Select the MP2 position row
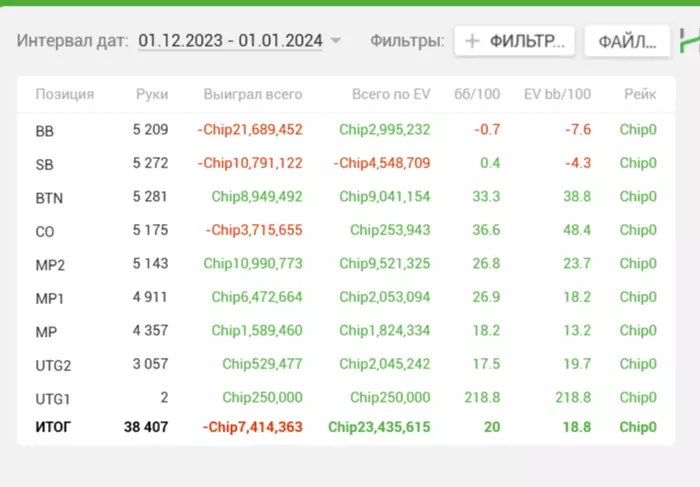The width and height of the screenshot is (700, 487). pyautogui.click(x=49, y=264)
